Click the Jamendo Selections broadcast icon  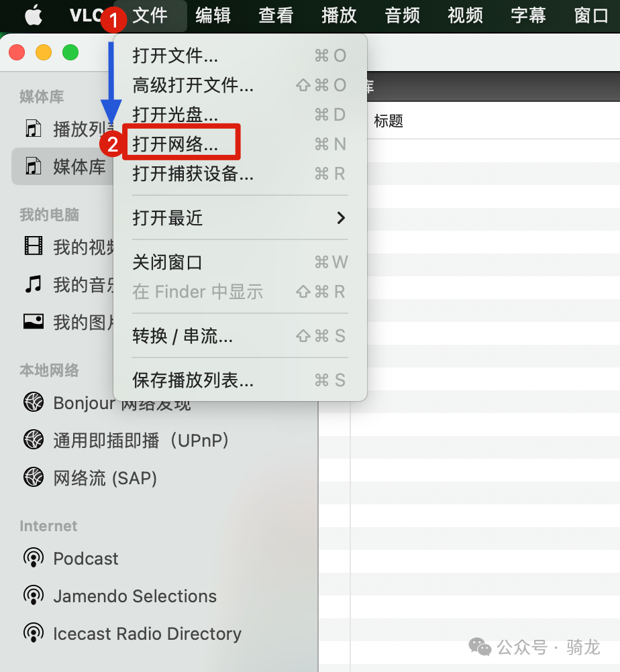point(34,596)
